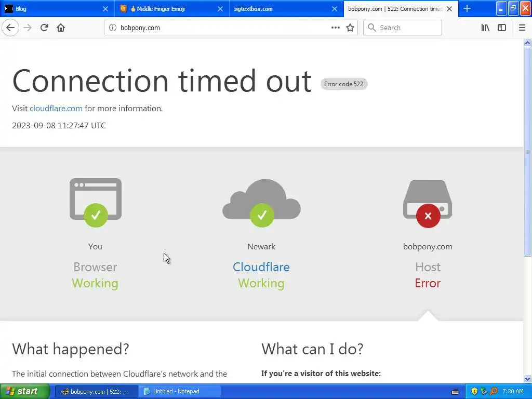The image size is (532, 399).
Task: Open the Library icon in toolbar
Action: click(485, 28)
